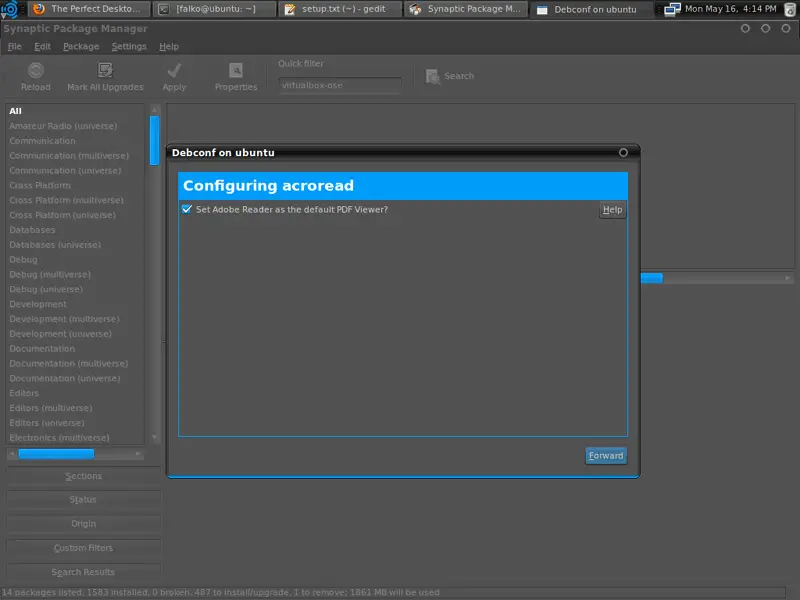
Task: Switch to the falko@ubuntu terminal taskbar item
Action: pos(214,9)
